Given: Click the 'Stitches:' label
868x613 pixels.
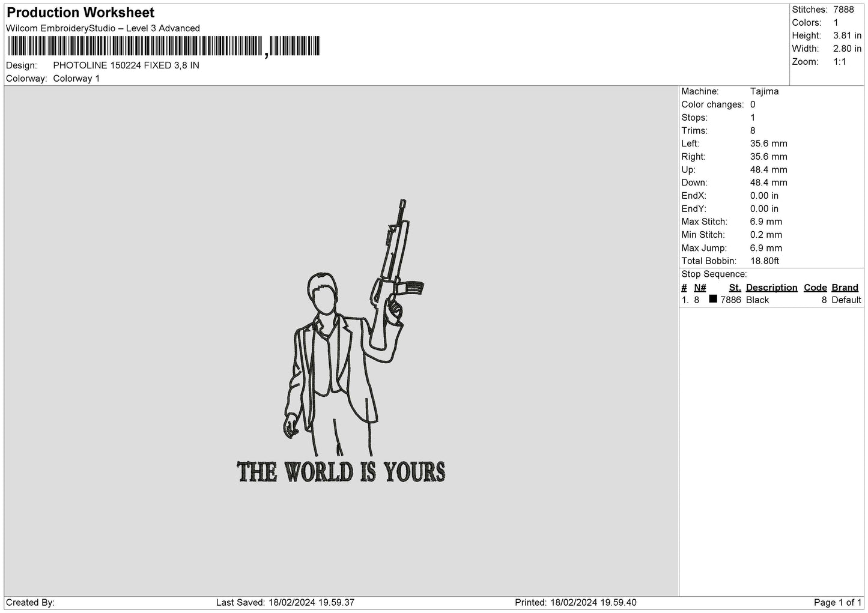Looking at the screenshot, I should click(810, 10).
